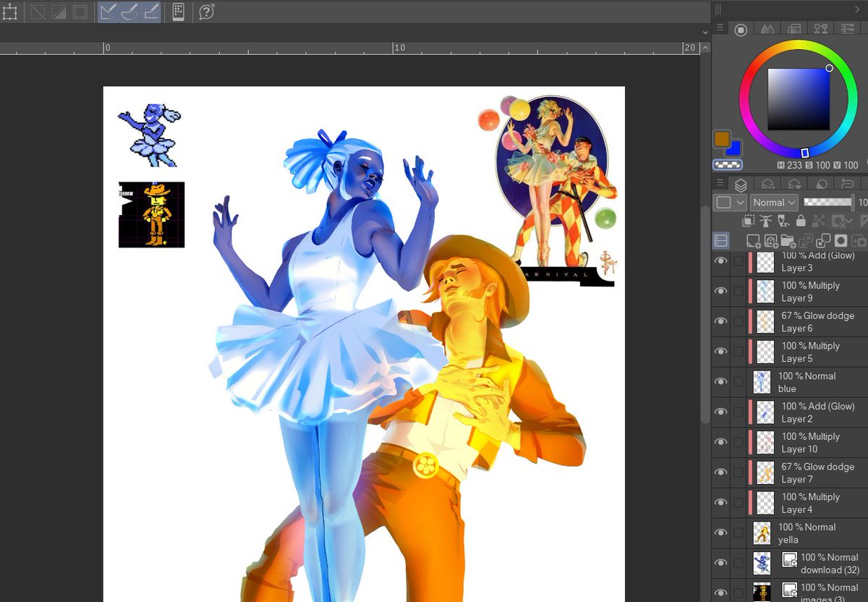Select the orange main color swatch

721,138
